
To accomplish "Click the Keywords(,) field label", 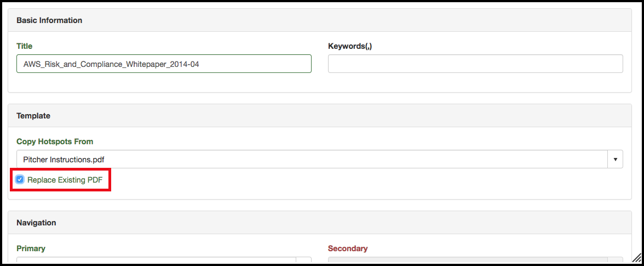I will click(350, 46).
